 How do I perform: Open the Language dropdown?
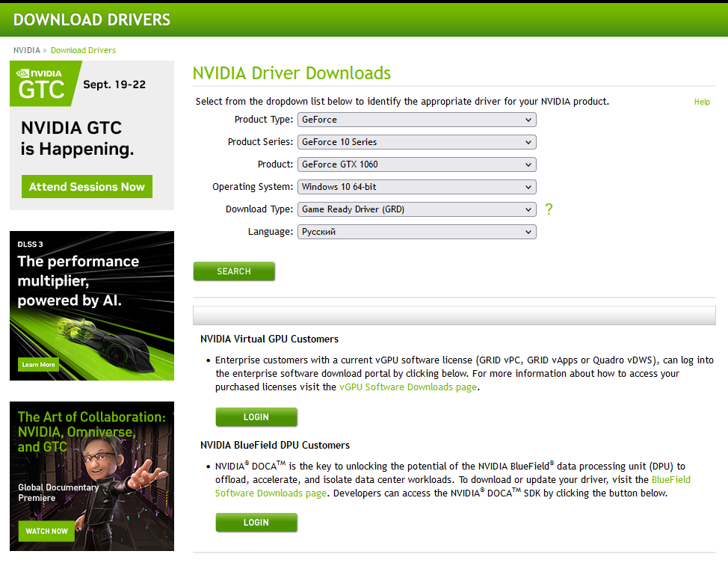pos(416,231)
